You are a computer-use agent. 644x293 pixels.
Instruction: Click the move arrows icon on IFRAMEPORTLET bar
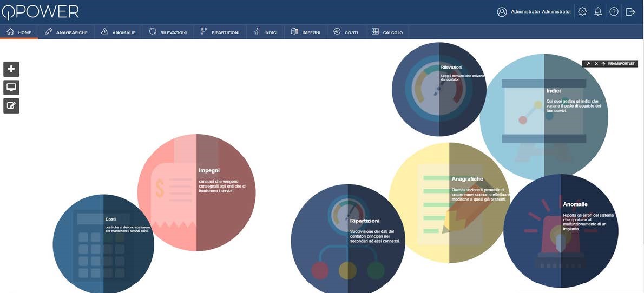point(603,64)
